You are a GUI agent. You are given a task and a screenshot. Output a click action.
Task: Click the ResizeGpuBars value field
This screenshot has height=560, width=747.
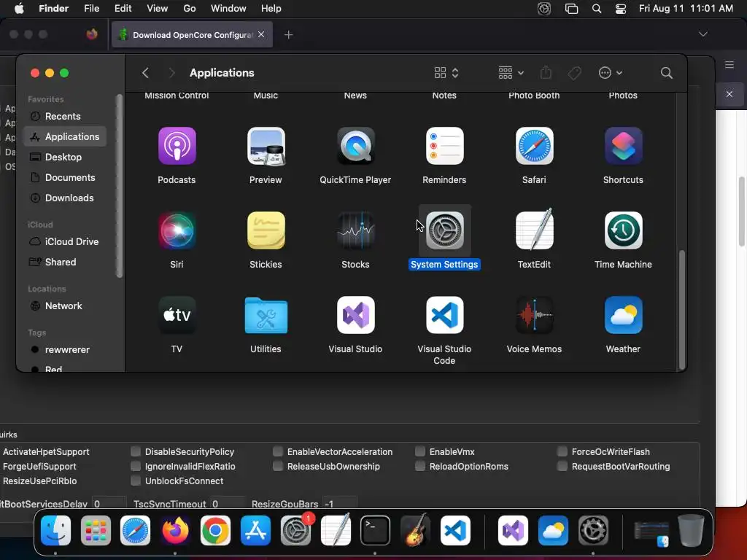pyautogui.click(x=339, y=503)
